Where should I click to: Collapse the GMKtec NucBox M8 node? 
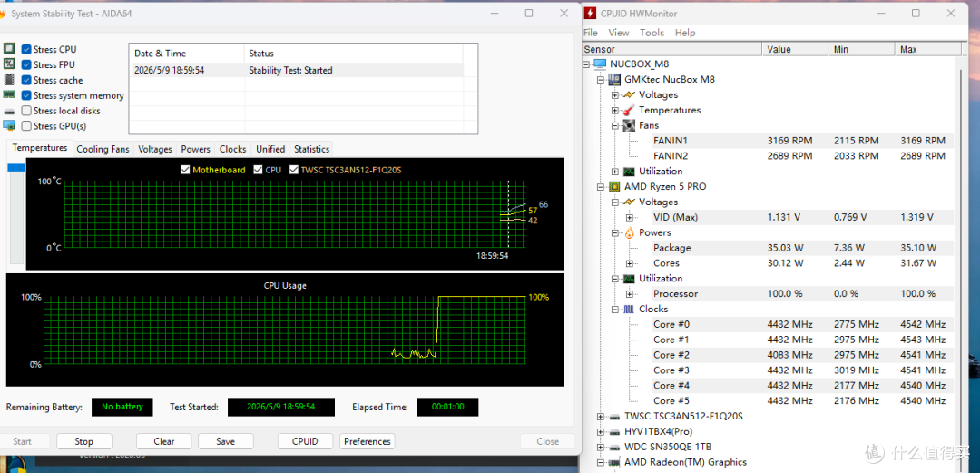click(x=601, y=80)
